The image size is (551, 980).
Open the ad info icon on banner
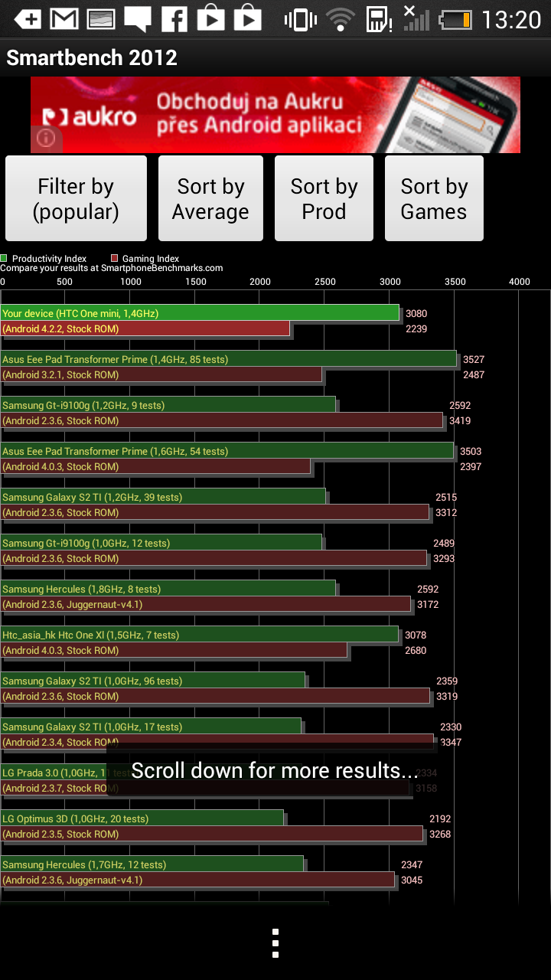(x=46, y=138)
